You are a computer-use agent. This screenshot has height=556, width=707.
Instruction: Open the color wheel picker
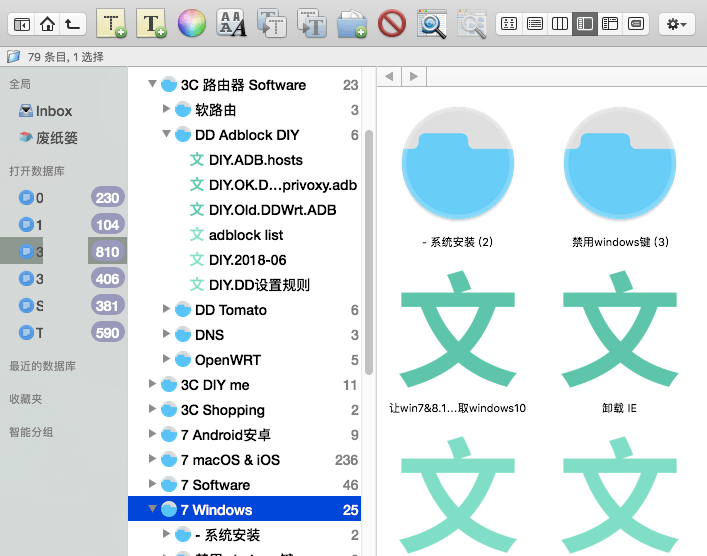pos(192,23)
